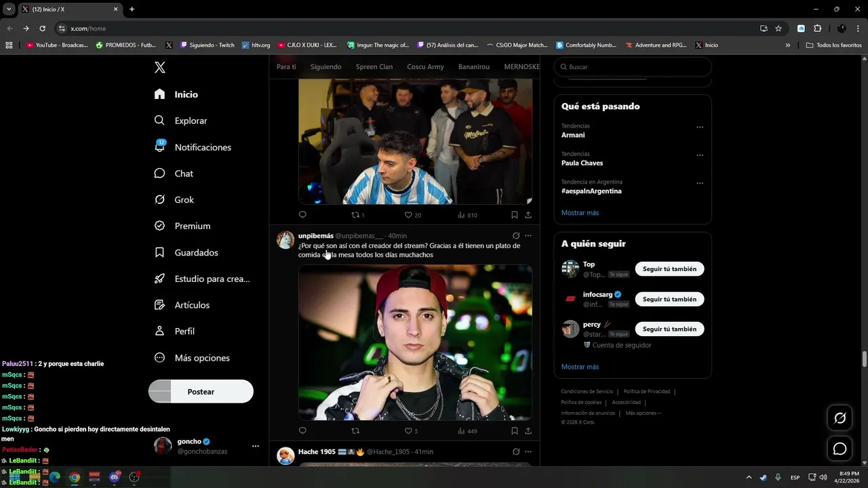Open more options for #aespaInArgentina trend
Image resolution: width=868 pixels, height=488 pixels.
point(700,183)
